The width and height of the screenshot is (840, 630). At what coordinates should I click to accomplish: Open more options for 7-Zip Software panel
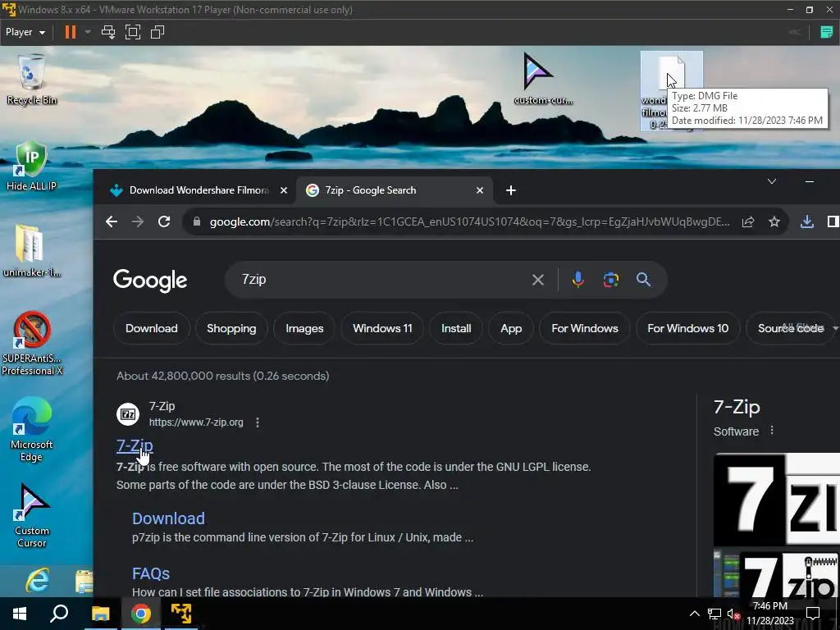[x=771, y=430]
